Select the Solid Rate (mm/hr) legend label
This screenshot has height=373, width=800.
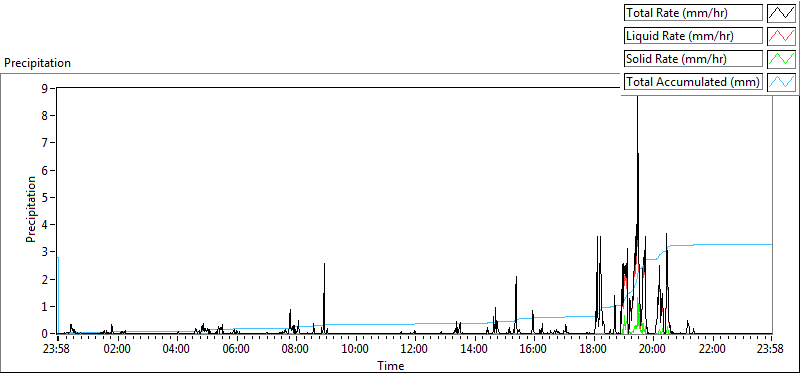694,59
